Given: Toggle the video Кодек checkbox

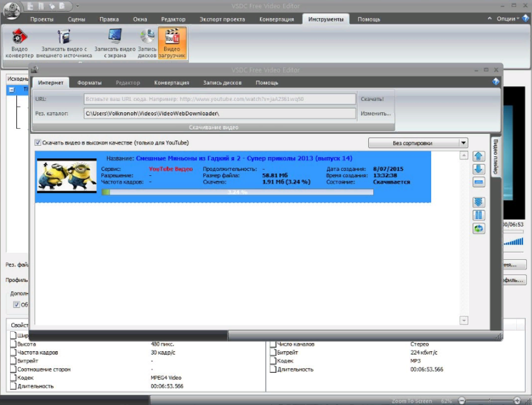Looking at the screenshot, I should point(13,377).
